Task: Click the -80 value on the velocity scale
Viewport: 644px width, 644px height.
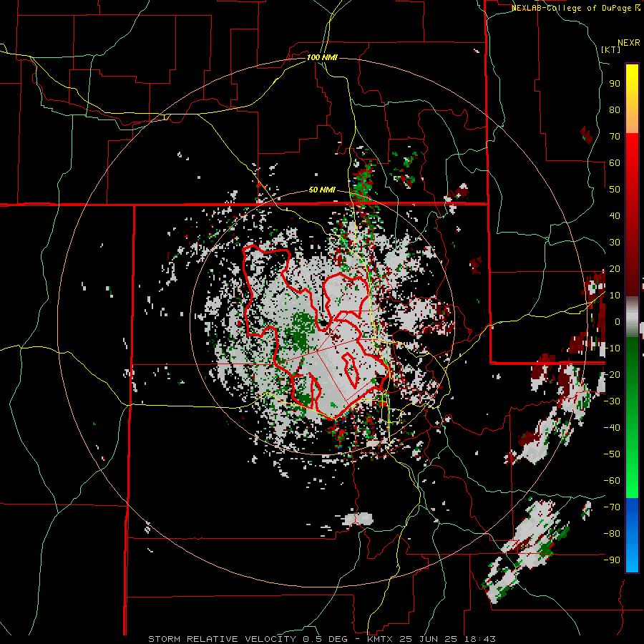Action: 612,534
